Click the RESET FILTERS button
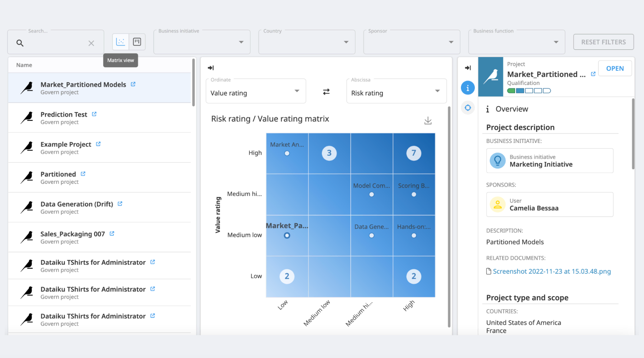644x358 pixels. tap(603, 42)
